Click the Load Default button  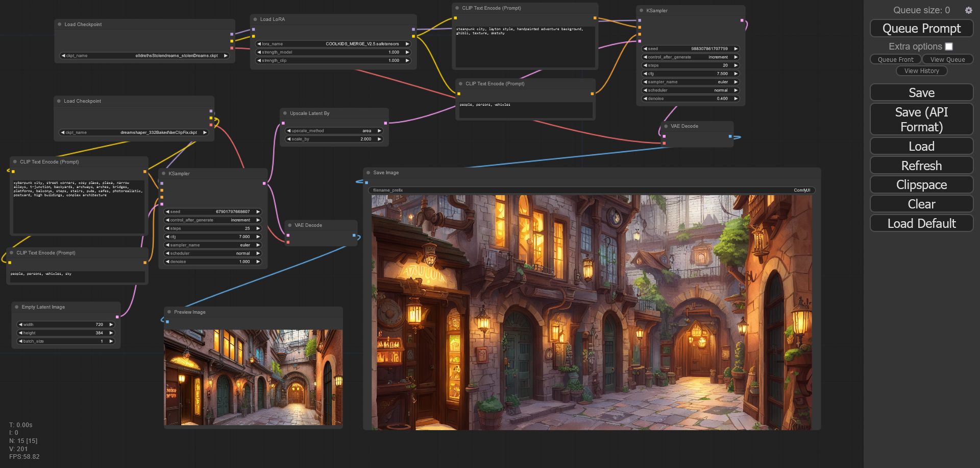click(x=921, y=223)
